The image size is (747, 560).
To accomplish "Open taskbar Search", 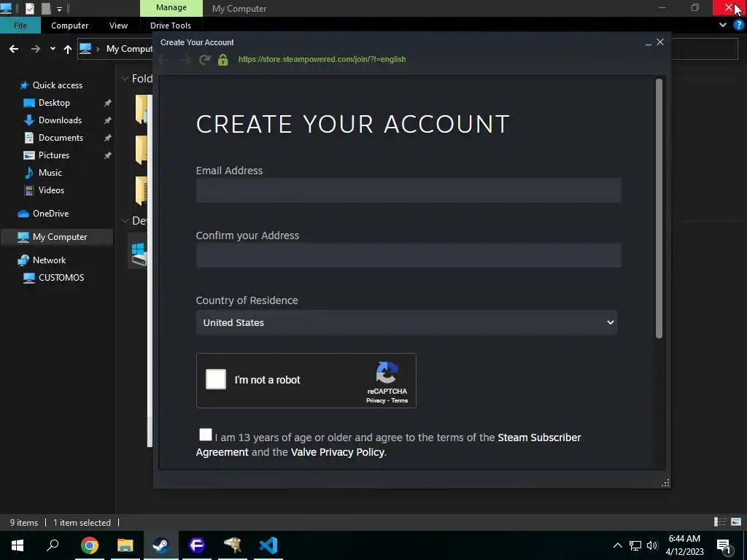I will pyautogui.click(x=53, y=545).
